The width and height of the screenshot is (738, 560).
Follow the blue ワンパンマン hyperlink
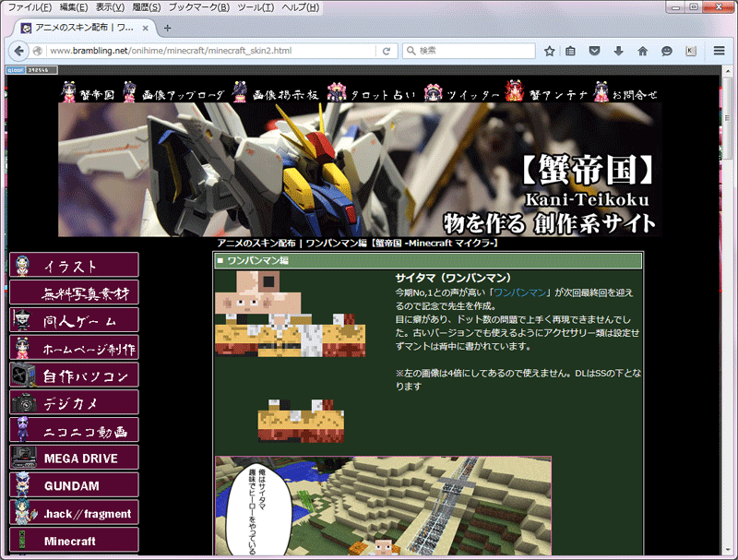[519, 292]
